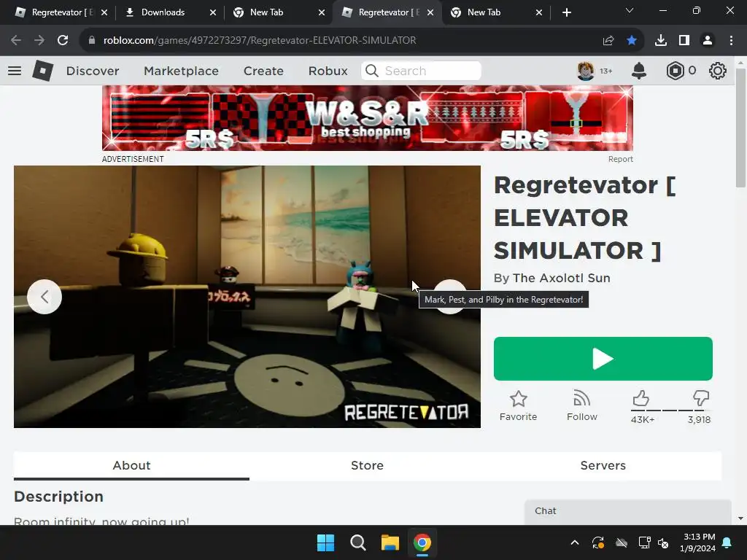The image size is (747, 560).
Task: Switch to the Servers tab
Action: coord(603,466)
